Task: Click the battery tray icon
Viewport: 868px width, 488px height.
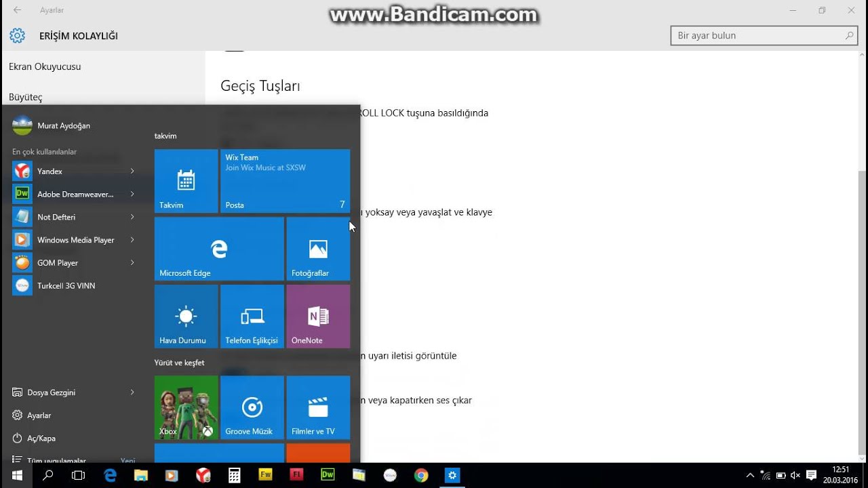Action: click(x=781, y=475)
